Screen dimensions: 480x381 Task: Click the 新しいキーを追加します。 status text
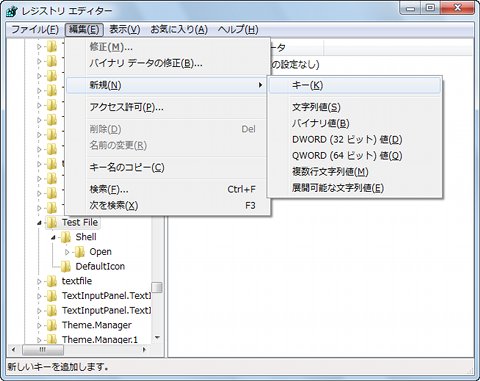pyautogui.click(x=58, y=367)
